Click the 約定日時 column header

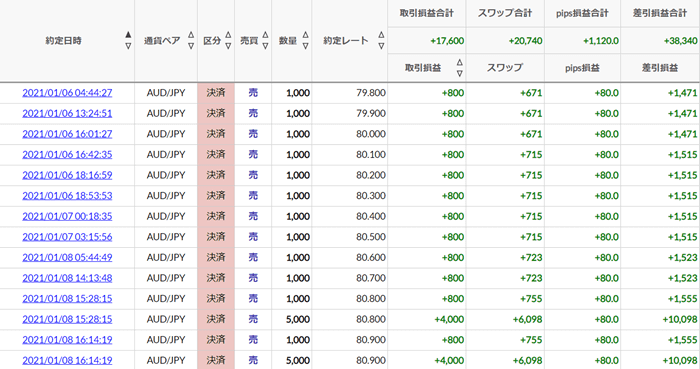[63, 41]
